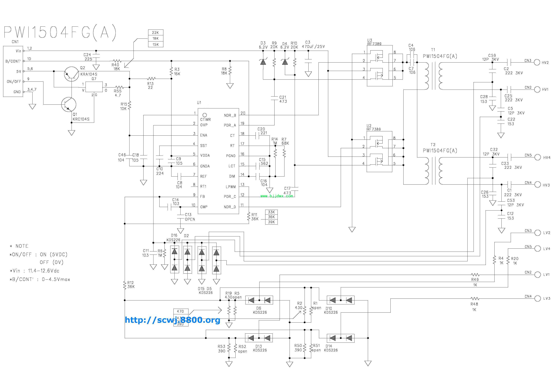Click the R55 4.7 resistor symbol
Screen dimensions: 553x392
[x=119, y=87]
